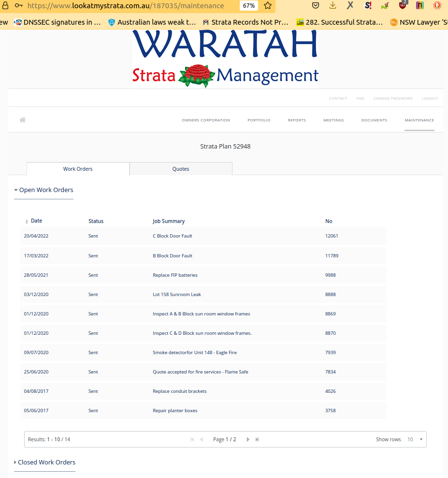The width and height of the screenshot is (448, 478).
Task: Click the No column header
Action: (329, 221)
